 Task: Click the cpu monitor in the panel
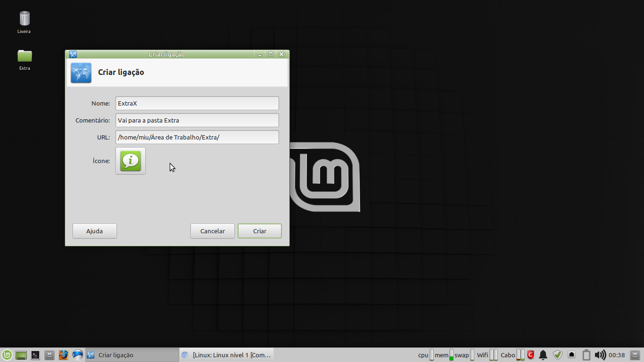426,355
